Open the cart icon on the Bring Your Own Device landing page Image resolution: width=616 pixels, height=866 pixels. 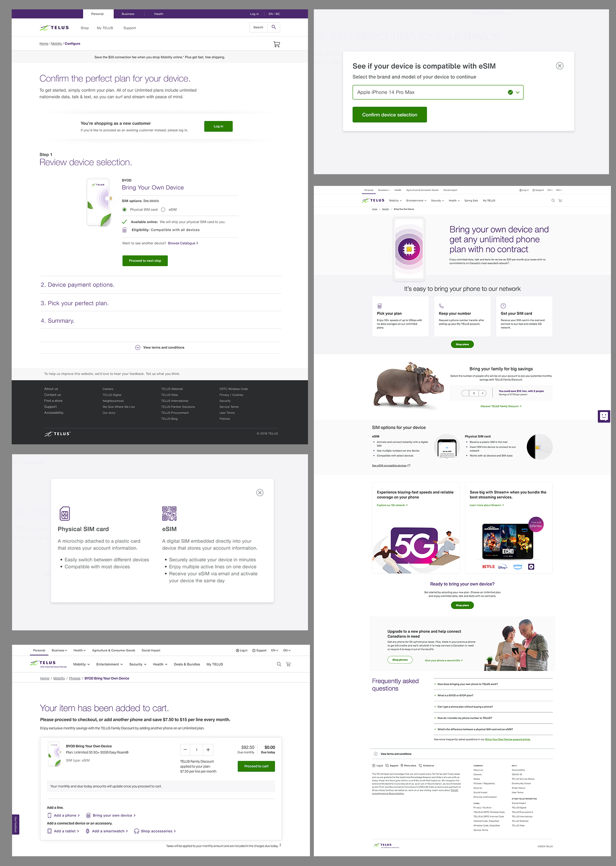pos(560,201)
